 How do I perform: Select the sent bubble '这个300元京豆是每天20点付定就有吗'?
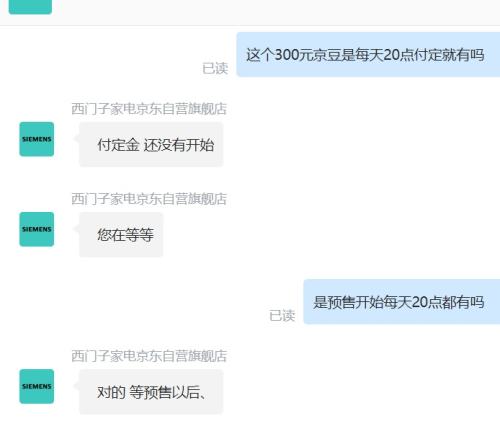click(368, 55)
